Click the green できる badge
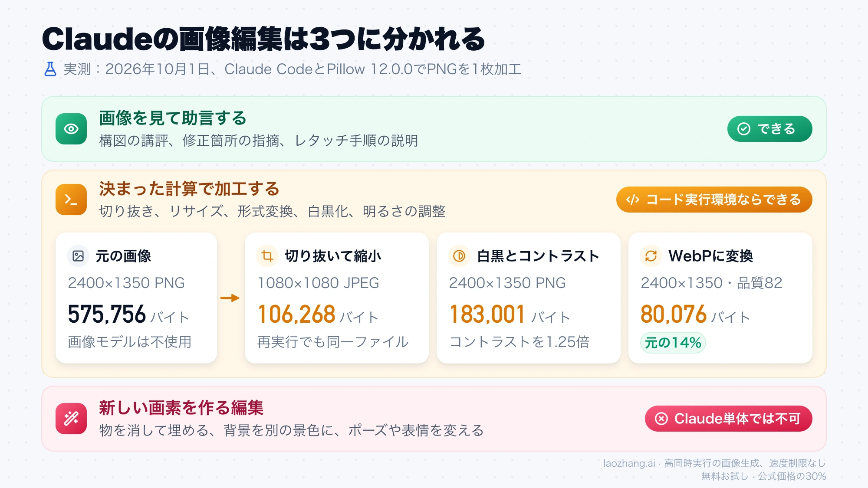This screenshot has height=488, width=868. [769, 129]
